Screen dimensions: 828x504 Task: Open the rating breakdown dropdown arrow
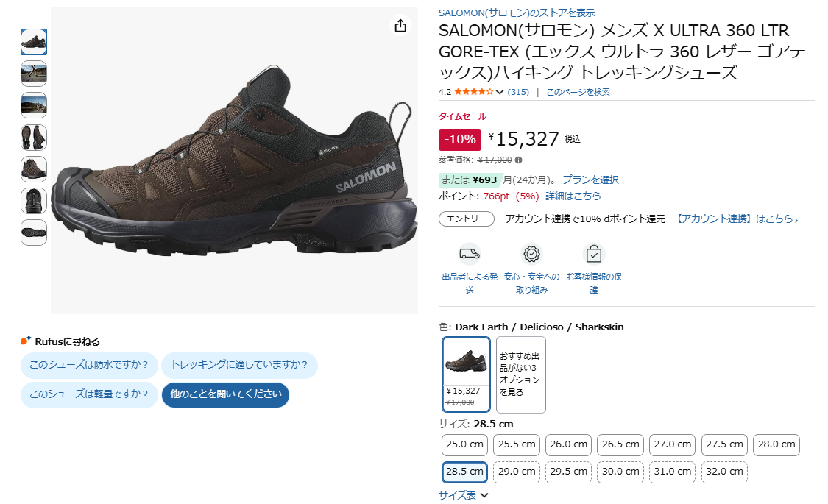(500, 92)
